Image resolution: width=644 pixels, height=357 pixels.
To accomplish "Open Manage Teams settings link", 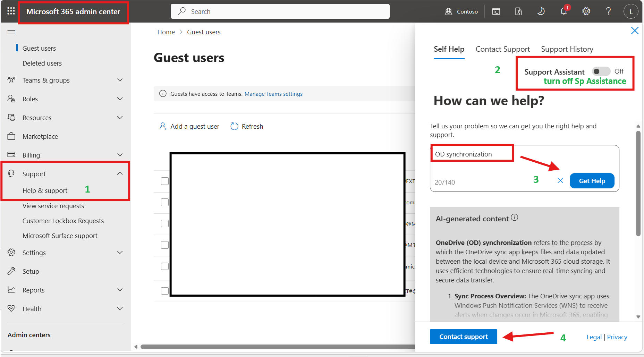I will click(273, 94).
